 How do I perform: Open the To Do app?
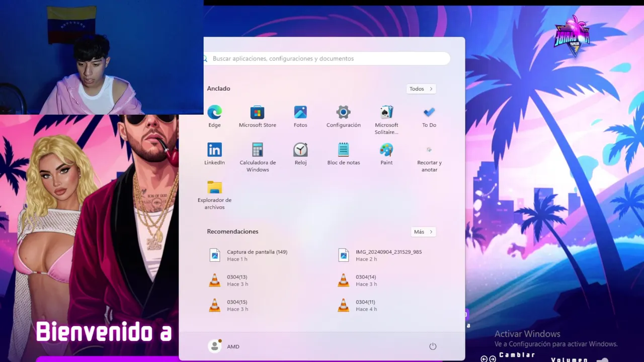pyautogui.click(x=429, y=116)
